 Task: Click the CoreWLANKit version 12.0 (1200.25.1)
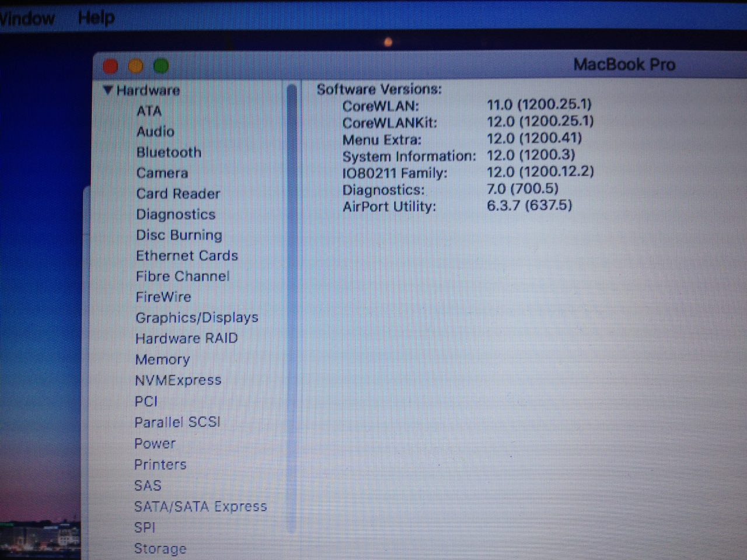(x=540, y=121)
